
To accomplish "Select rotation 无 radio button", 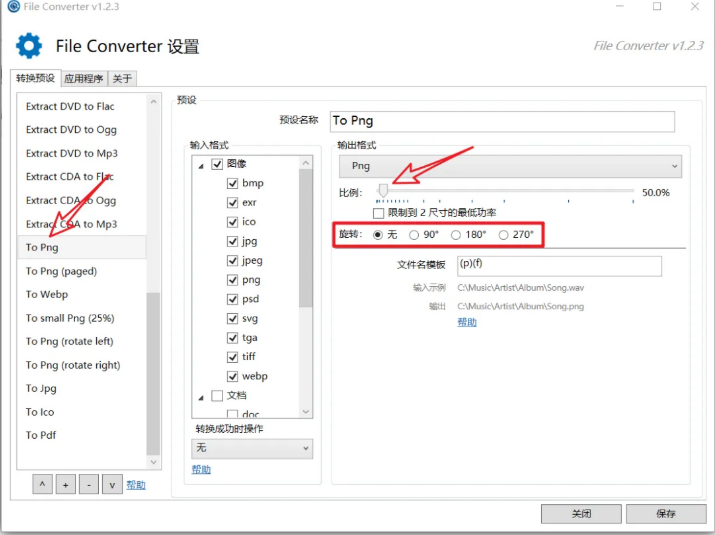I will pos(378,235).
